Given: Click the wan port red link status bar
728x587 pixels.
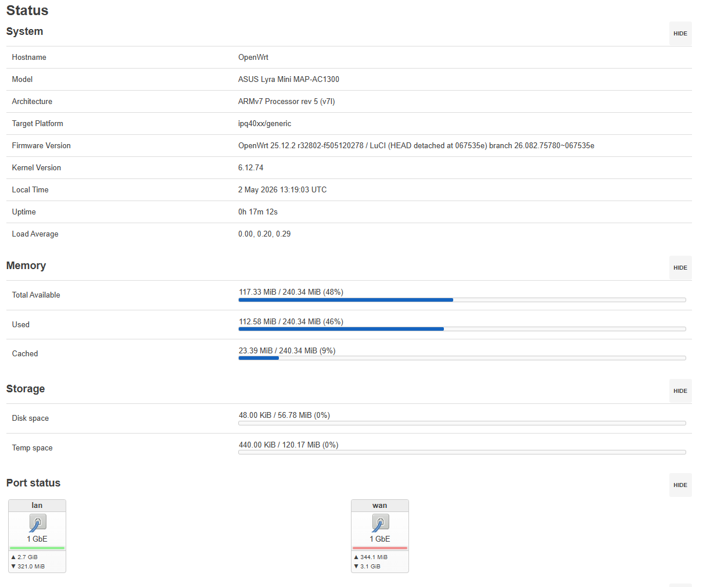Looking at the screenshot, I should click(380, 548).
